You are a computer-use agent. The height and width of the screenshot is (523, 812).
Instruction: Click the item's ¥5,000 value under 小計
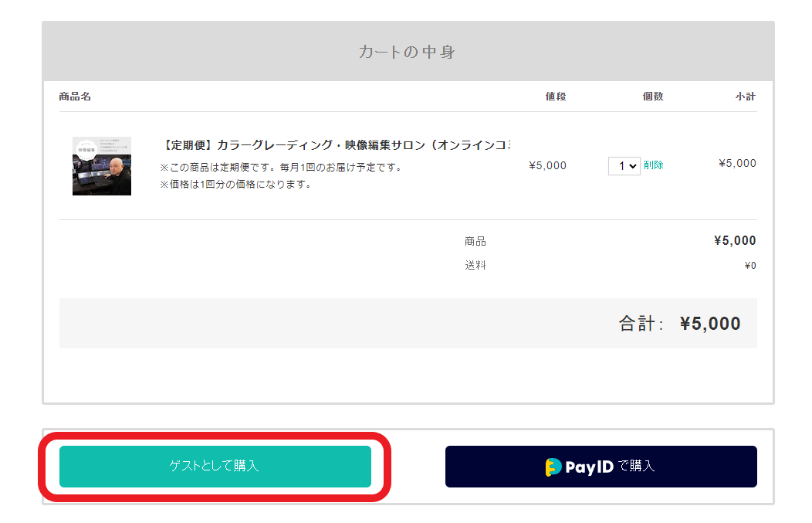pos(737,163)
